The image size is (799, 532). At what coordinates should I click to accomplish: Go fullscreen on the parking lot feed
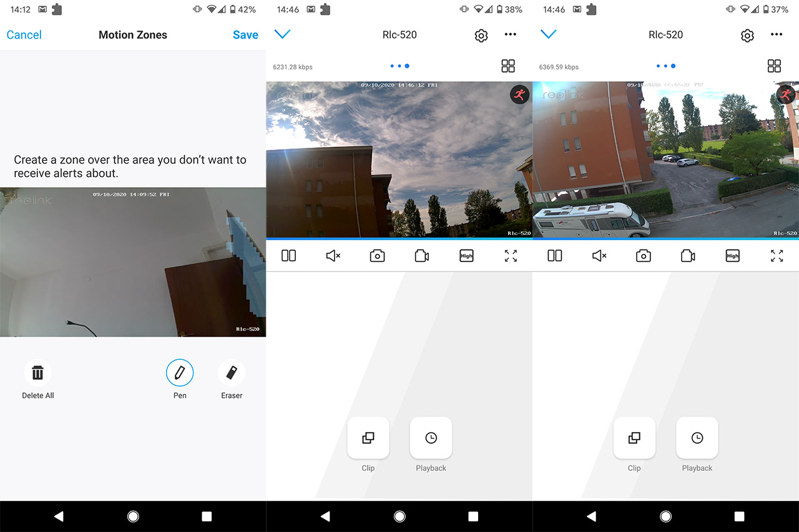[x=777, y=256]
